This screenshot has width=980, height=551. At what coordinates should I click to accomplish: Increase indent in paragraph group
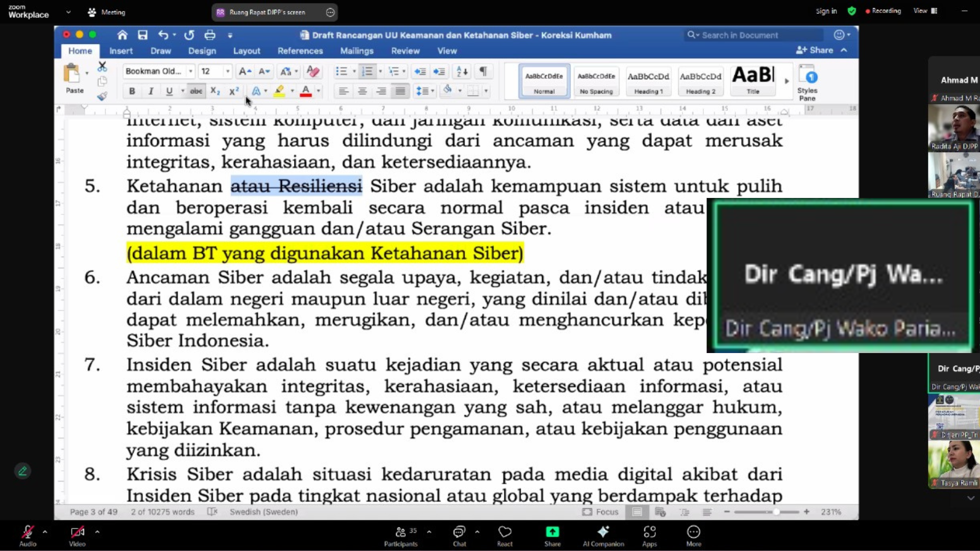[x=439, y=71]
